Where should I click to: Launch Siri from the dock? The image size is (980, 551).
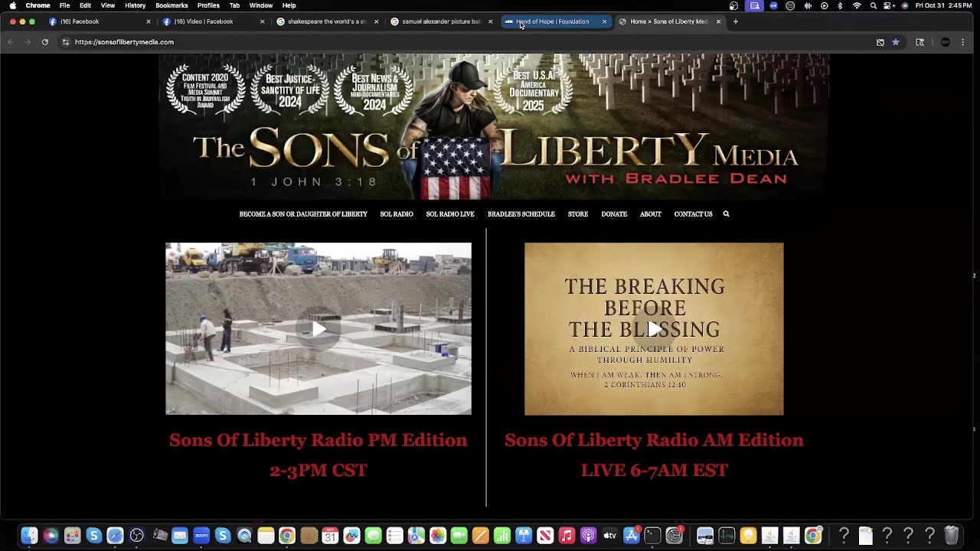[51, 536]
